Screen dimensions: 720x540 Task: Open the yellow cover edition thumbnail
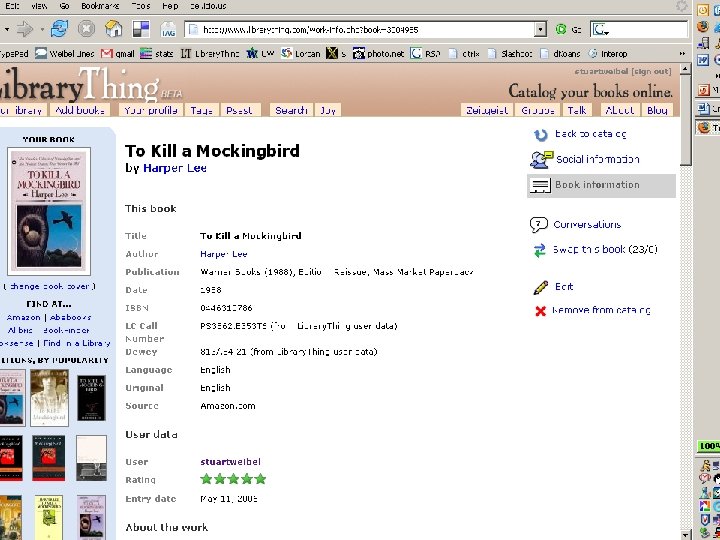click(x=49, y=517)
